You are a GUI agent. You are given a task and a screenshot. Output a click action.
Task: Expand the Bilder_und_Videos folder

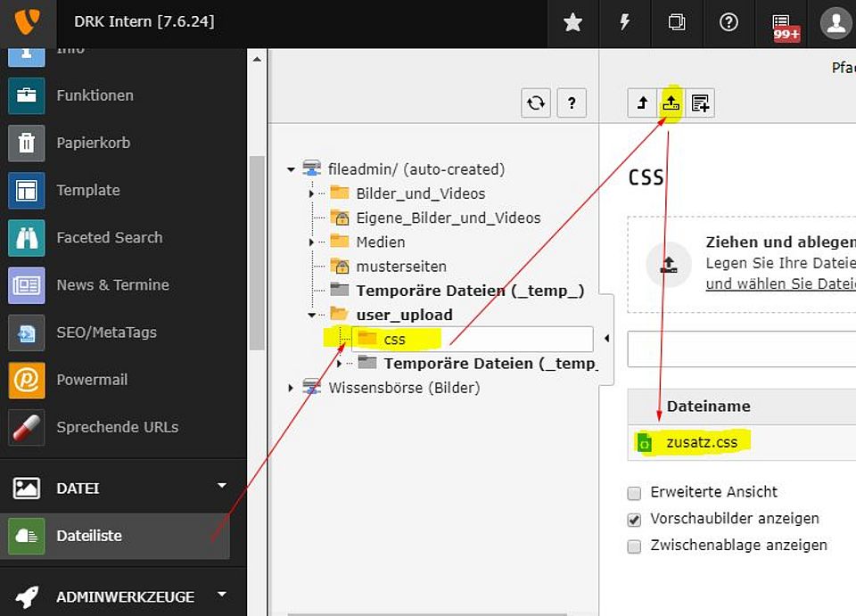(311, 193)
